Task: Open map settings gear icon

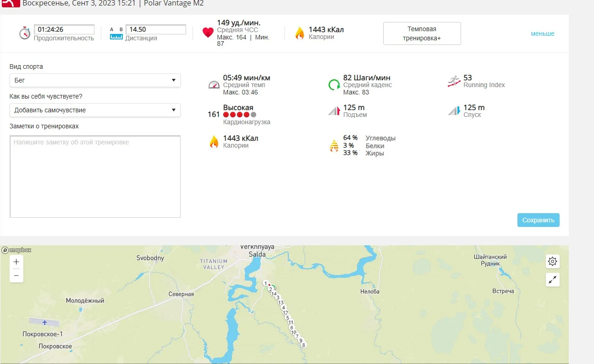Action: point(552,261)
